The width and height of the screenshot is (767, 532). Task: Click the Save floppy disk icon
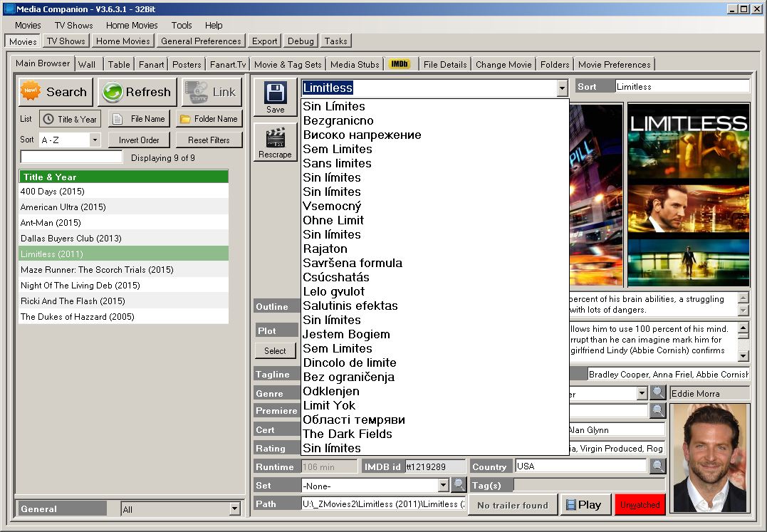(276, 93)
